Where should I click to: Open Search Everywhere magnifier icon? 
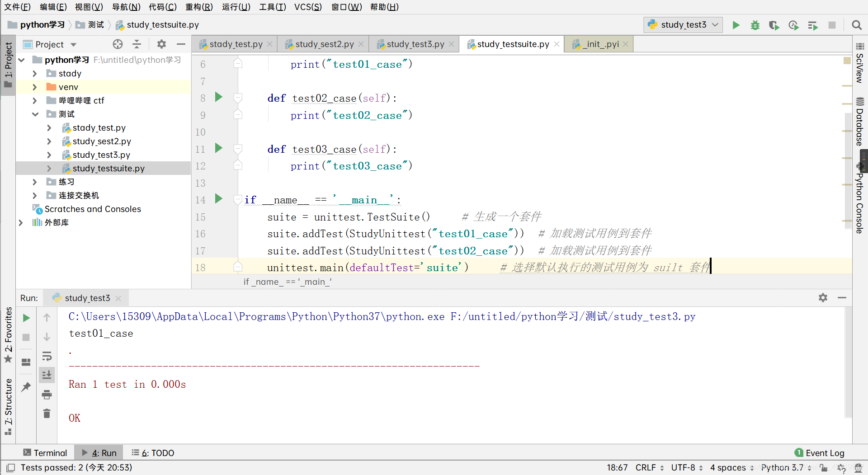pos(856,25)
